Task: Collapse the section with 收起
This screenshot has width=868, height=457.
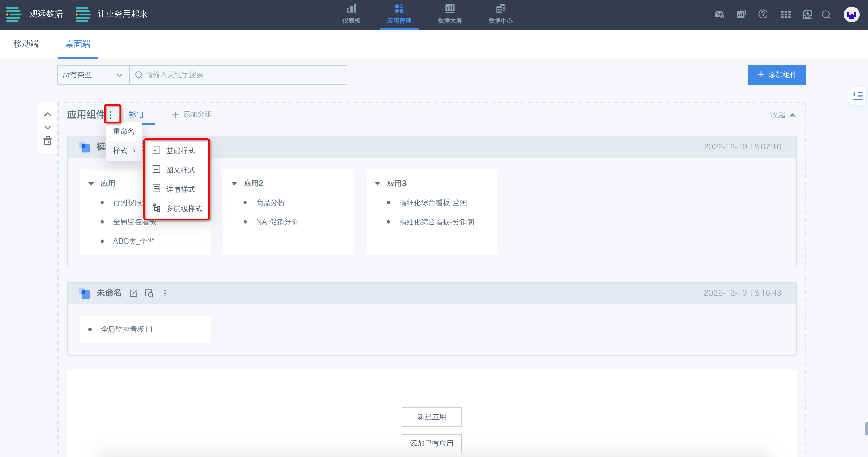Action: coord(783,115)
